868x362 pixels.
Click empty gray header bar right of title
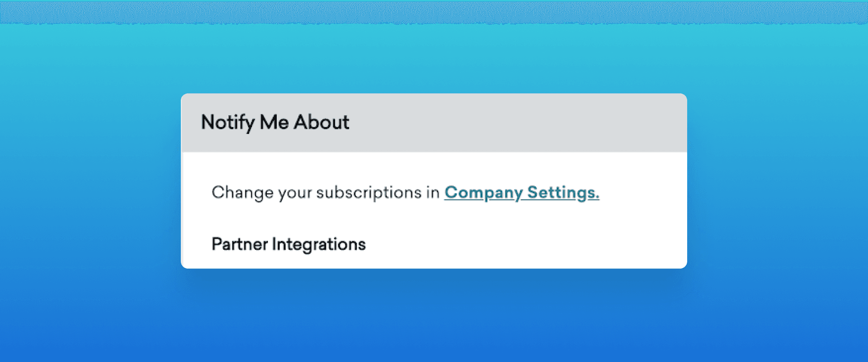click(520, 122)
